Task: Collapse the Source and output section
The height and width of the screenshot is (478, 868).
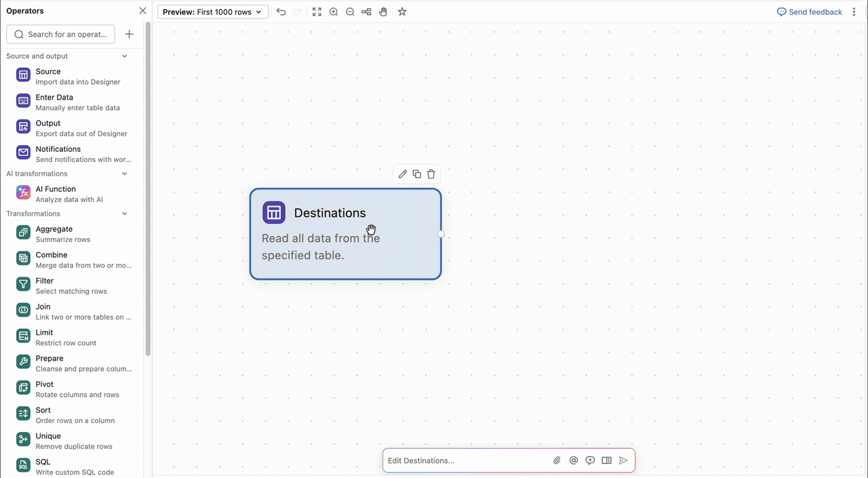Action: click(x=125, y=56)
